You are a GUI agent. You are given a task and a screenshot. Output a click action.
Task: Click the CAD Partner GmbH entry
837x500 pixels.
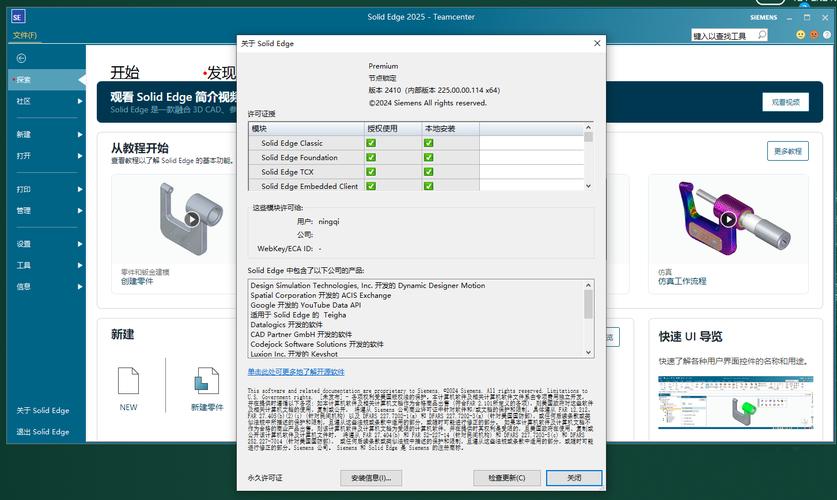(301, 335)
